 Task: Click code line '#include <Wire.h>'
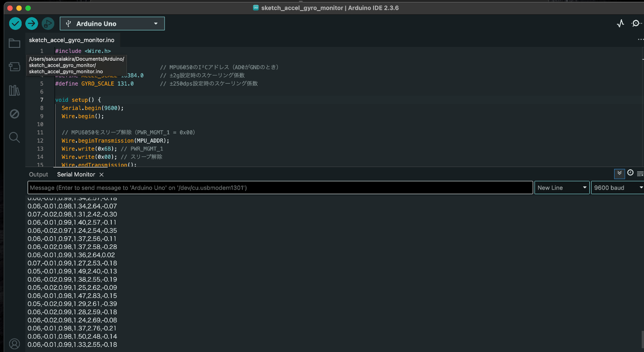tap(83, 51)
